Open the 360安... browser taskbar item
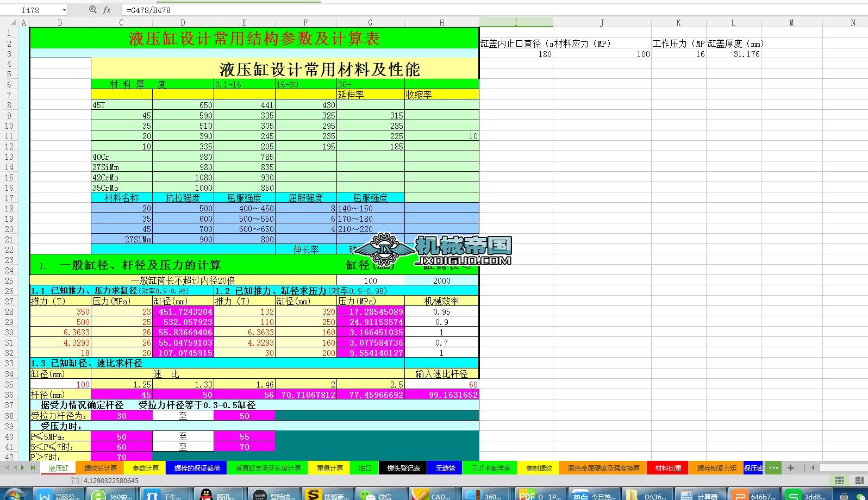The image size is (868, 500). [112, 495]
